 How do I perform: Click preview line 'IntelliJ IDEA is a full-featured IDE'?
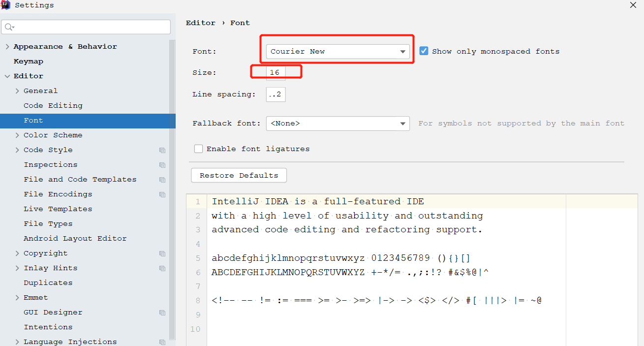[318, 201]
